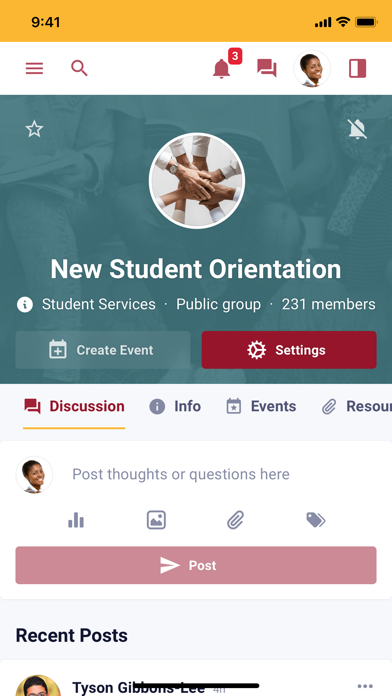This screenshot has height=696, width=392.
Task: Add tags to the post
Action: click(x=316, y=520)
